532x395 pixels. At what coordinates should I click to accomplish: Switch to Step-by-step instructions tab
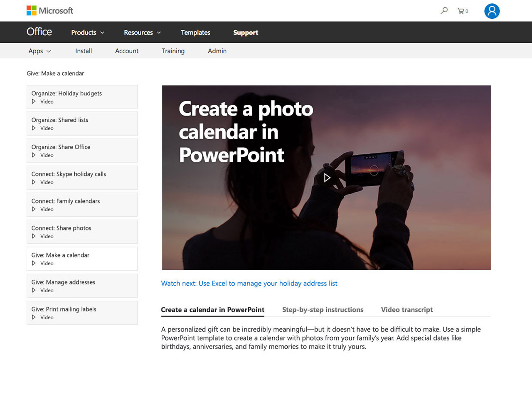tap(323, 310)
